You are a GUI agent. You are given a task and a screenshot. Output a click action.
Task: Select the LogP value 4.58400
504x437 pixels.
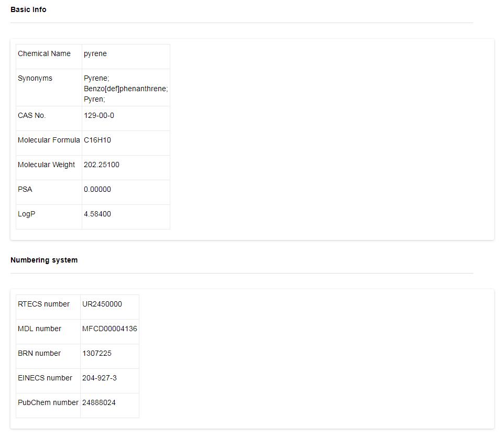coord(97,214)
